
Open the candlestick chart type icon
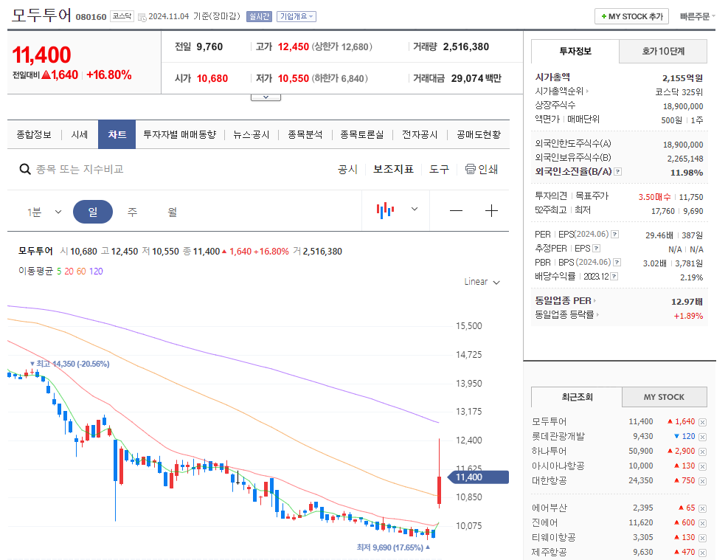click(385, 210)
